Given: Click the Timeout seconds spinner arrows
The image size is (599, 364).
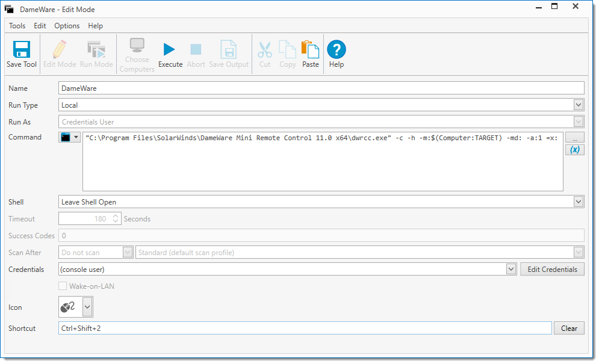Looking at the screenshot, I should coord(116,219).
